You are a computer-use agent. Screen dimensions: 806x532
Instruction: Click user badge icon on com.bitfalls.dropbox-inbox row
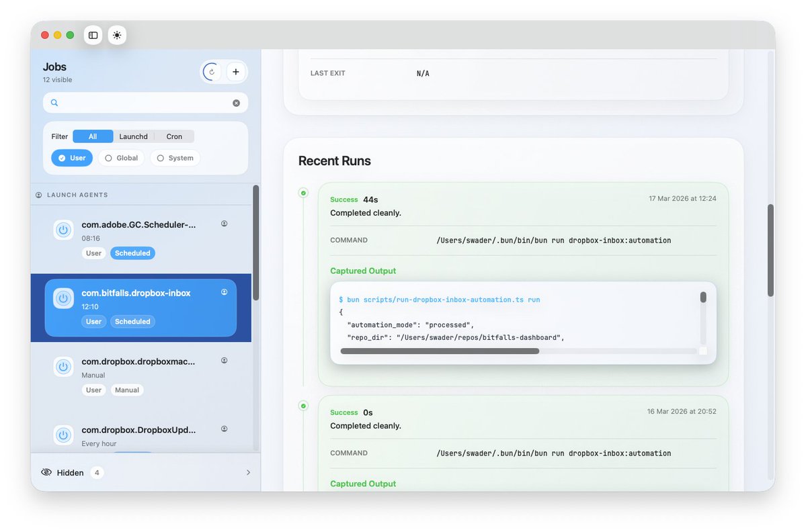224,292
